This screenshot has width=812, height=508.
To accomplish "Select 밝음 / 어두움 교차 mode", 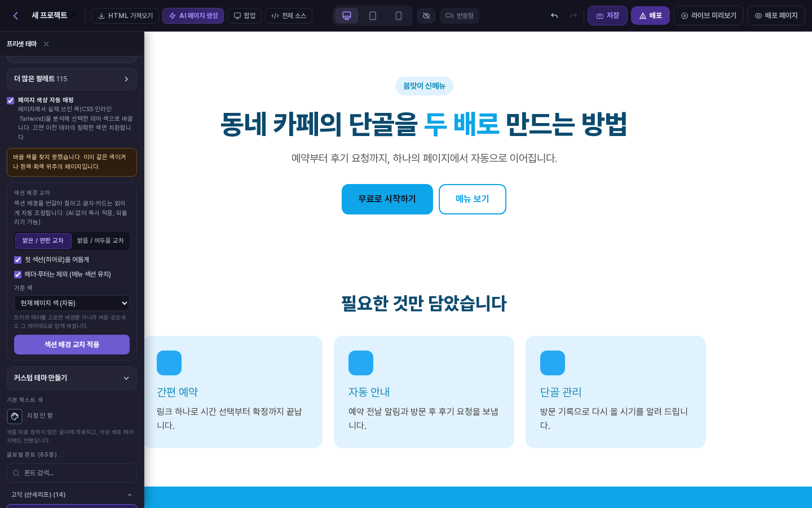I will click(100, 241).
